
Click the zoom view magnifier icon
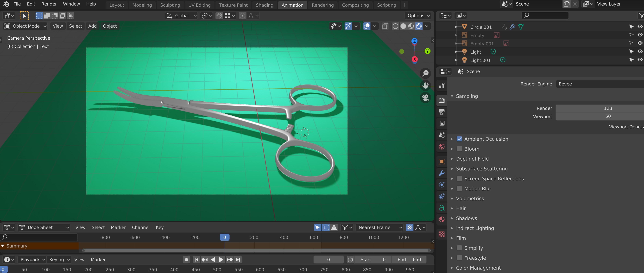(x=425, y=73)
